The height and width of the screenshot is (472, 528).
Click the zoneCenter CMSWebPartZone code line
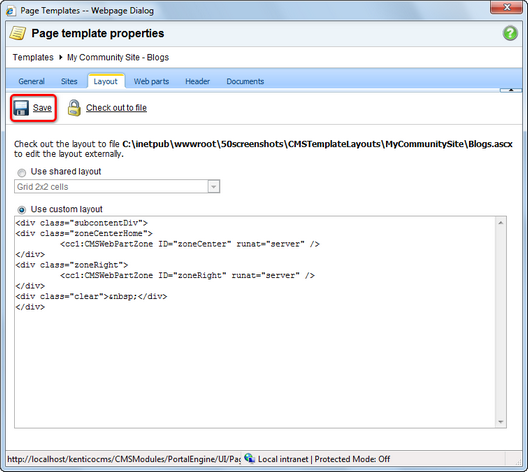click(190, 244)
